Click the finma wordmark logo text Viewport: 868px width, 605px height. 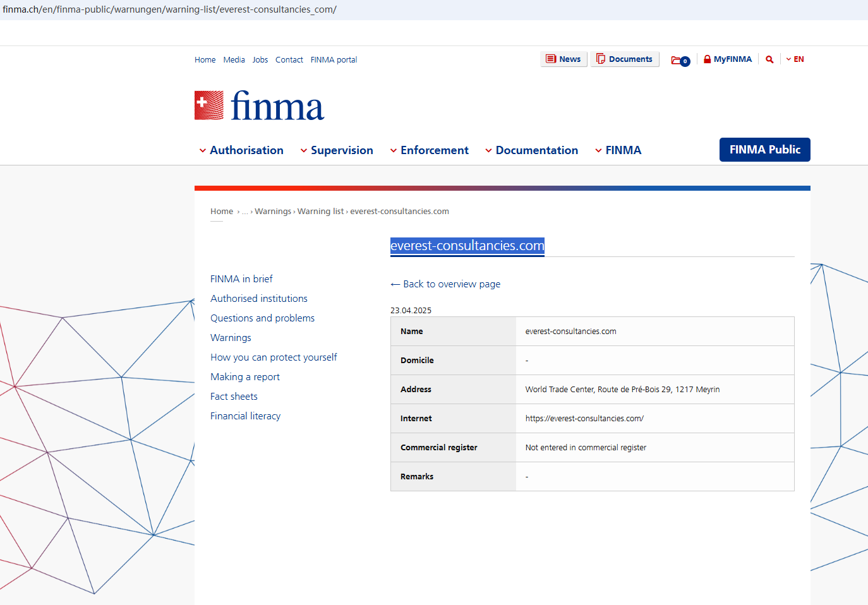coord(277,105)
